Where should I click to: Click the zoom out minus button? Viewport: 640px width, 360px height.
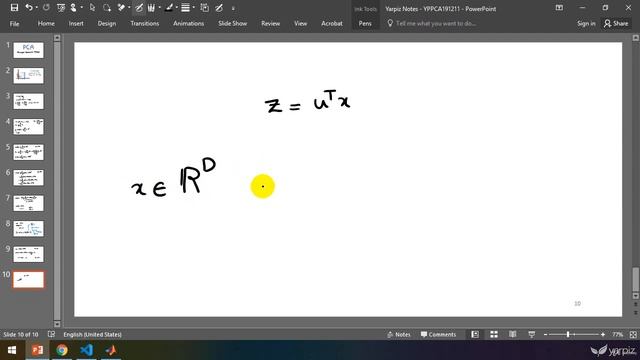tap(546, 334)
